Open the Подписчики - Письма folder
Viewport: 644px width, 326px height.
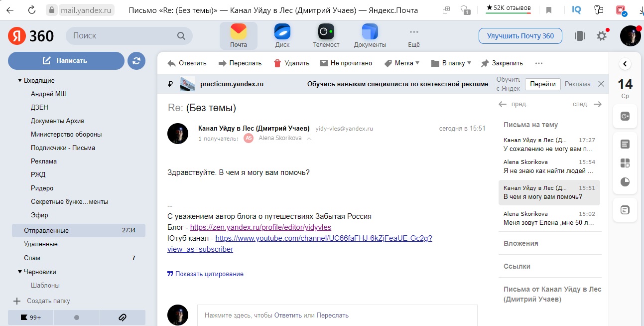point(63,148)
